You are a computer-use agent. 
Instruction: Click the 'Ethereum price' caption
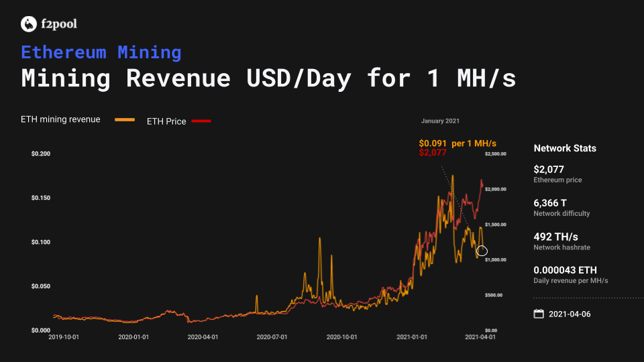tap(557, 180)
